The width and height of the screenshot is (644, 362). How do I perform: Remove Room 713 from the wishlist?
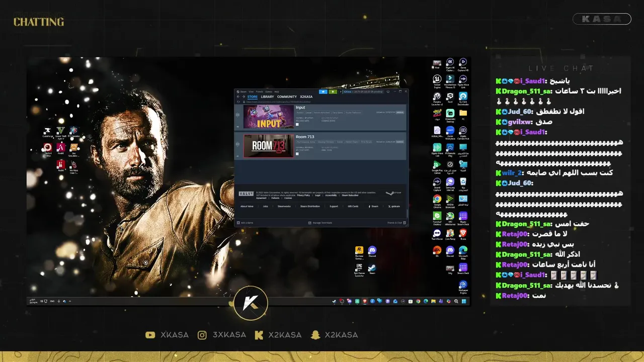tap(400, 142)
